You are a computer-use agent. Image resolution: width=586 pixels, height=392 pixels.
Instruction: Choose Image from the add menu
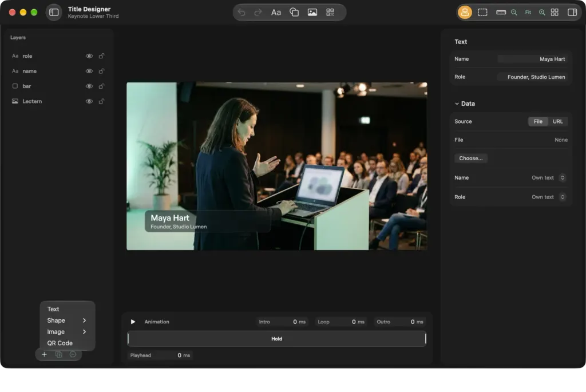pos(68,331)
